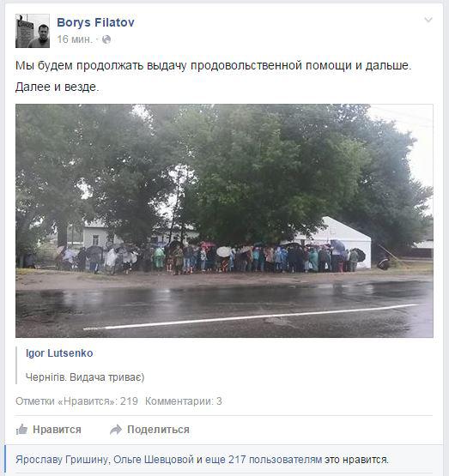Click the globe public audience icon

106,39
